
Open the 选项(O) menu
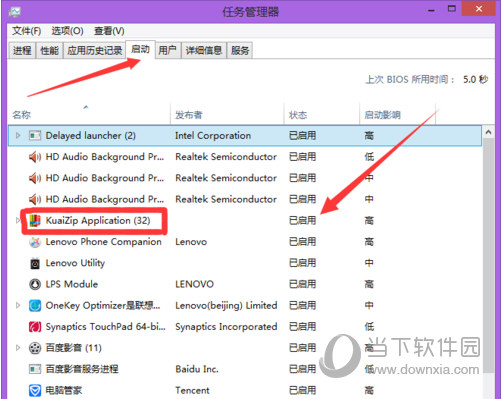67,31
